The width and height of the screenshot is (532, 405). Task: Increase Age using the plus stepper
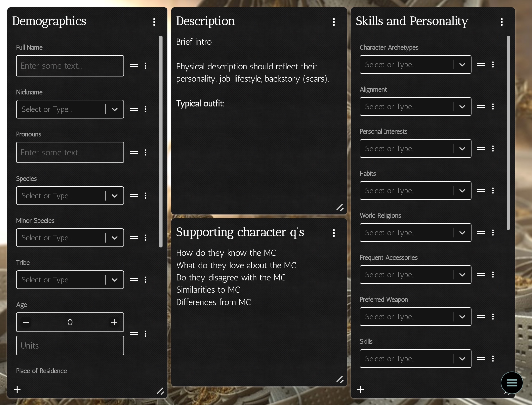[114, 322]
